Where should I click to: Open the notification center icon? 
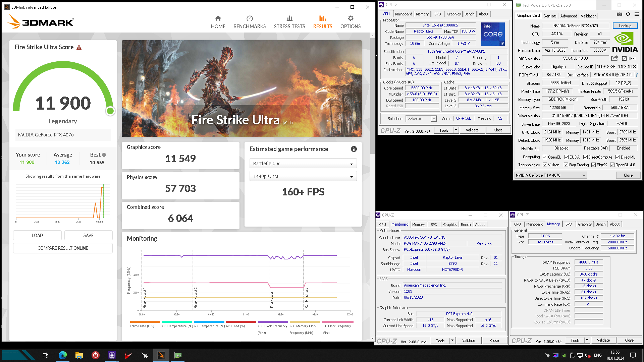click(633, 355)
